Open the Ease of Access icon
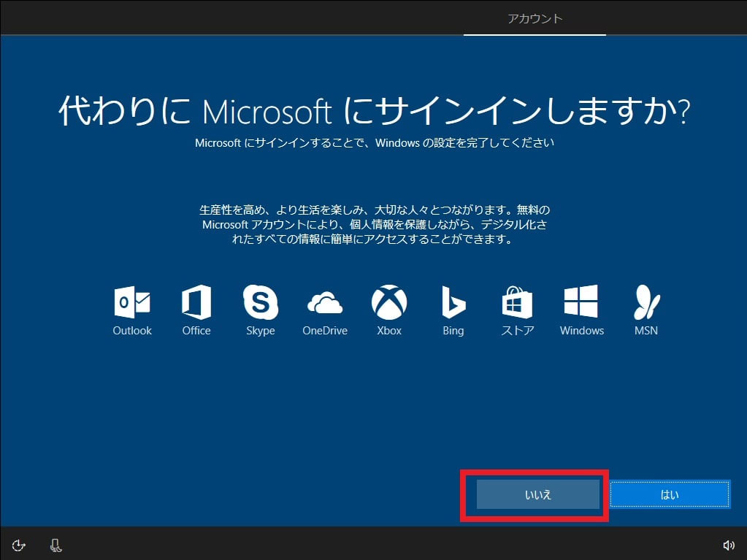This screenshot has height=560, width=747. click(x=18, y=545)
